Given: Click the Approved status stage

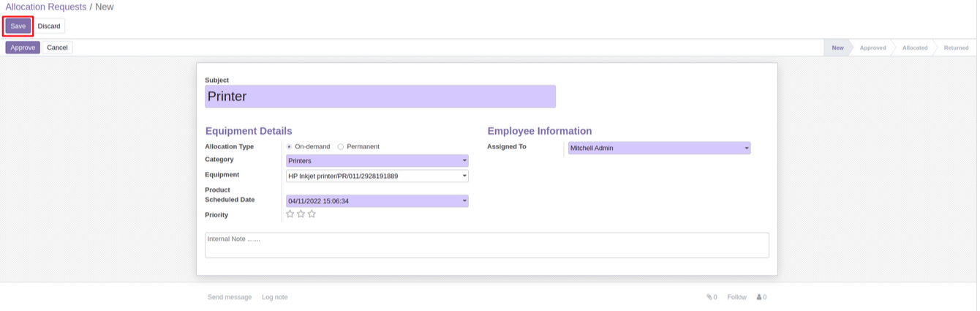Looking at the screenshot, I should coord(872,48).
